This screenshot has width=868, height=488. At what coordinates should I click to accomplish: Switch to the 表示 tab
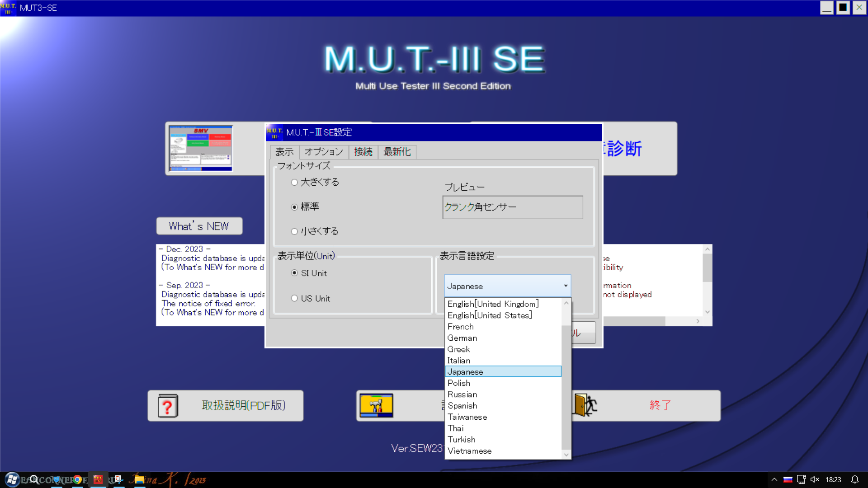[x=284, y=152]
